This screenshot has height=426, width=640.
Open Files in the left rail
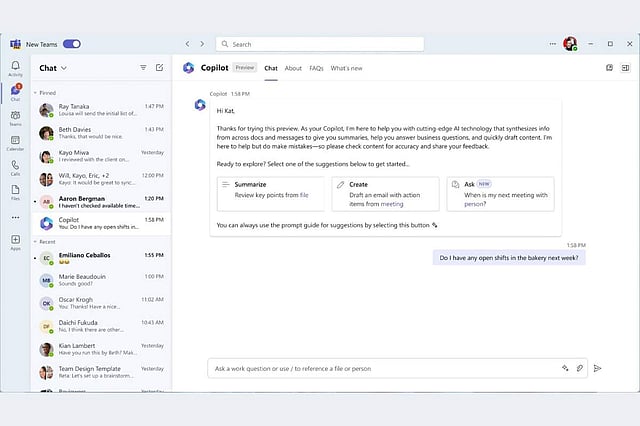15,192
